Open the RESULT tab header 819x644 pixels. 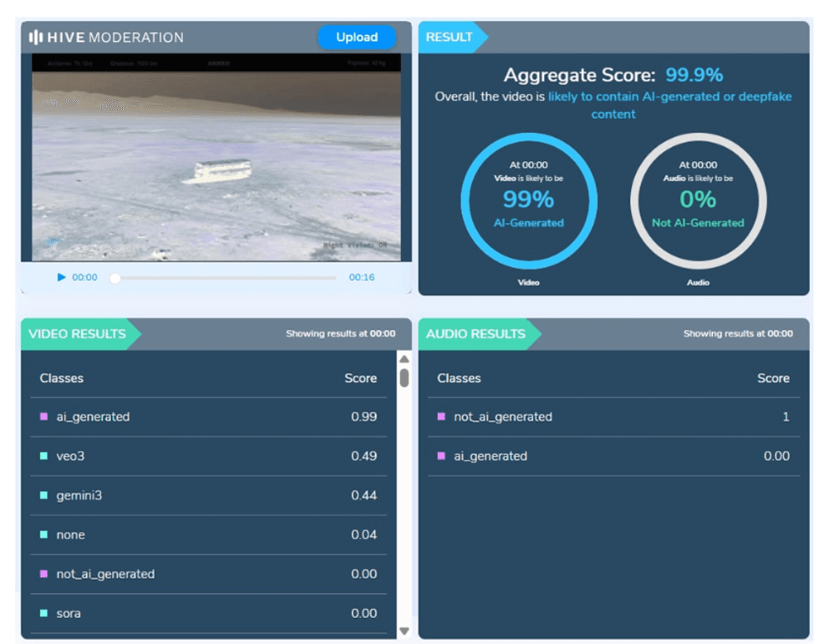click(450, 38)
